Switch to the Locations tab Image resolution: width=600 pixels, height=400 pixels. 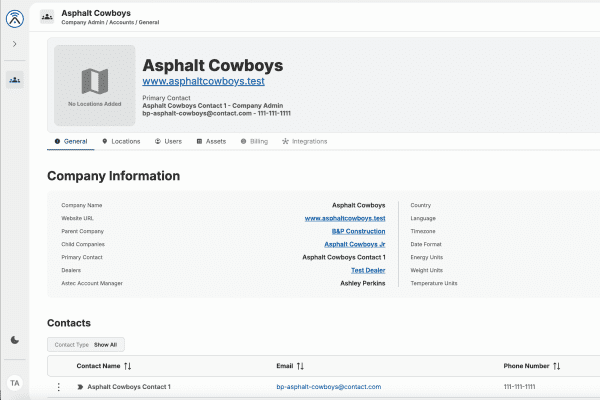[121, 141]
